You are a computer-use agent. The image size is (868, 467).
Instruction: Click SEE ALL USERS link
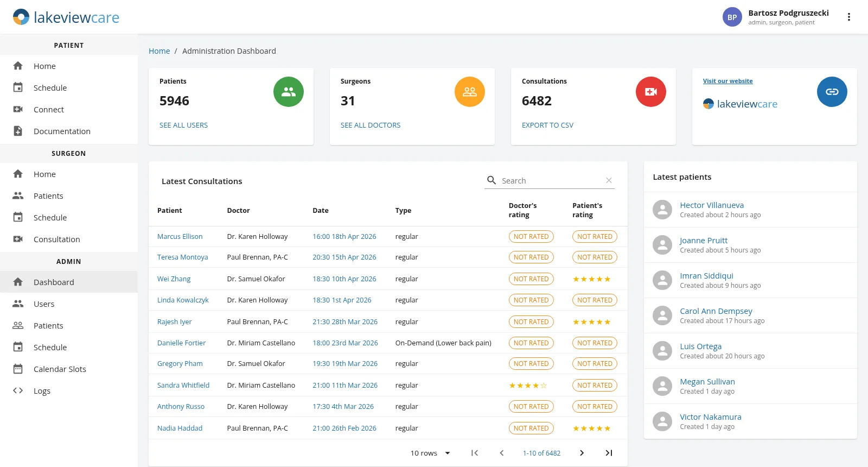(183, 125)
